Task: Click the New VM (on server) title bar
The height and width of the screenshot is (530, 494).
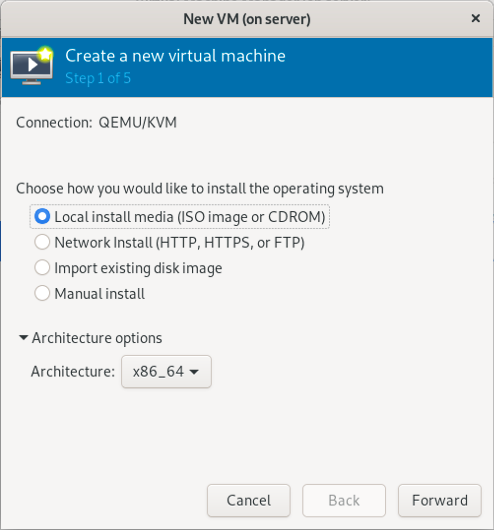Action: (247, 19)
